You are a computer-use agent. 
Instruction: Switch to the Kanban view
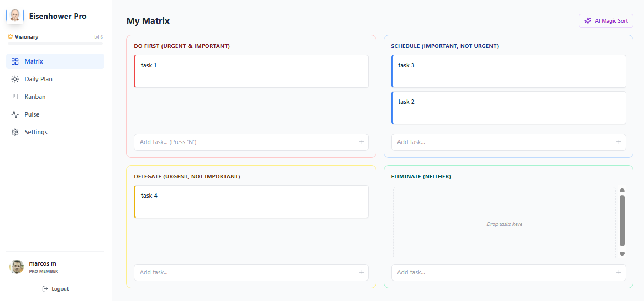click(35, 97)
